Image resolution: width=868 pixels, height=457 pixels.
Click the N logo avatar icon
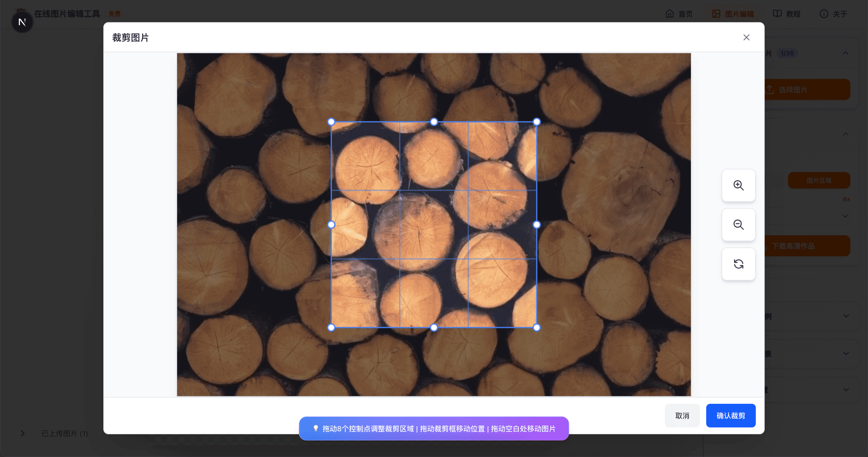[22, 22]
